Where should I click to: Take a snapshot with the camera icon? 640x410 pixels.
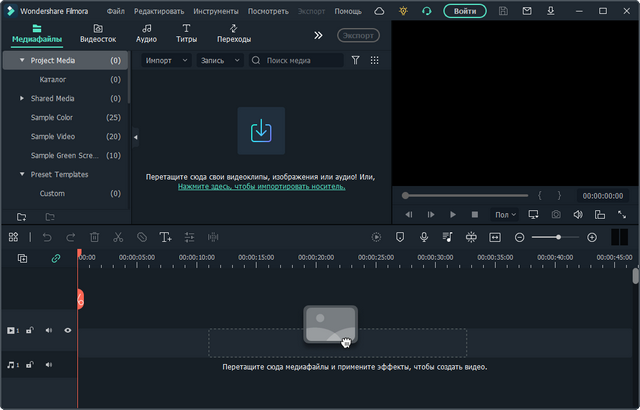[555, 214]
